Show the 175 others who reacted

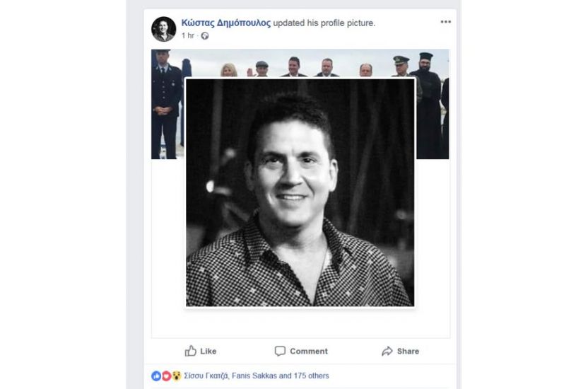pyautogui.click(x=311, y=376)
